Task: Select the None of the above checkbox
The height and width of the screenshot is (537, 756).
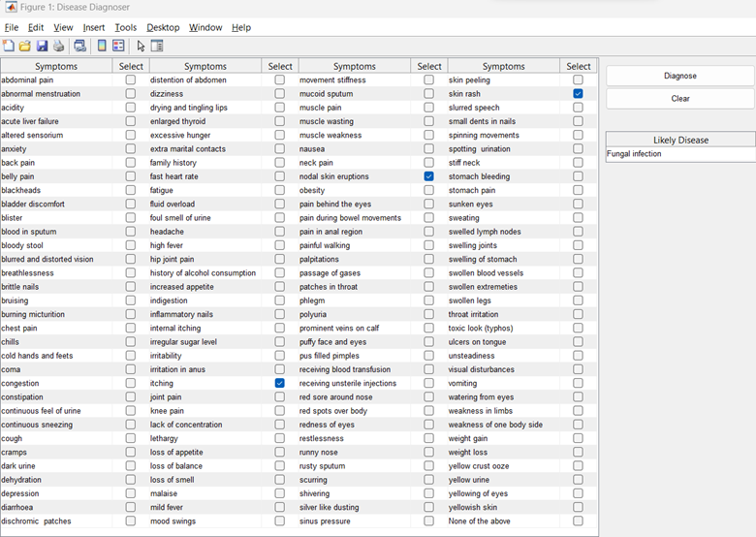Action: [578, 521]
